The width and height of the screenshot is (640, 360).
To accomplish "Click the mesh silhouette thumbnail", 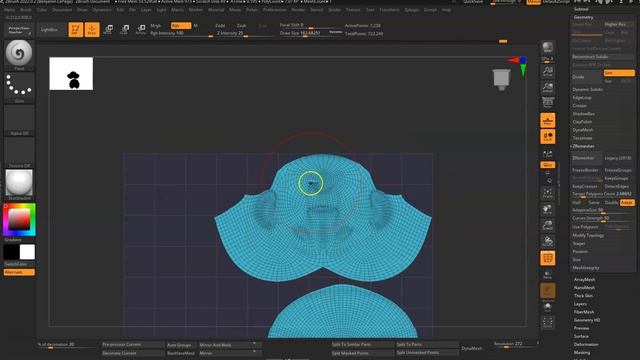I will [71, 73].
